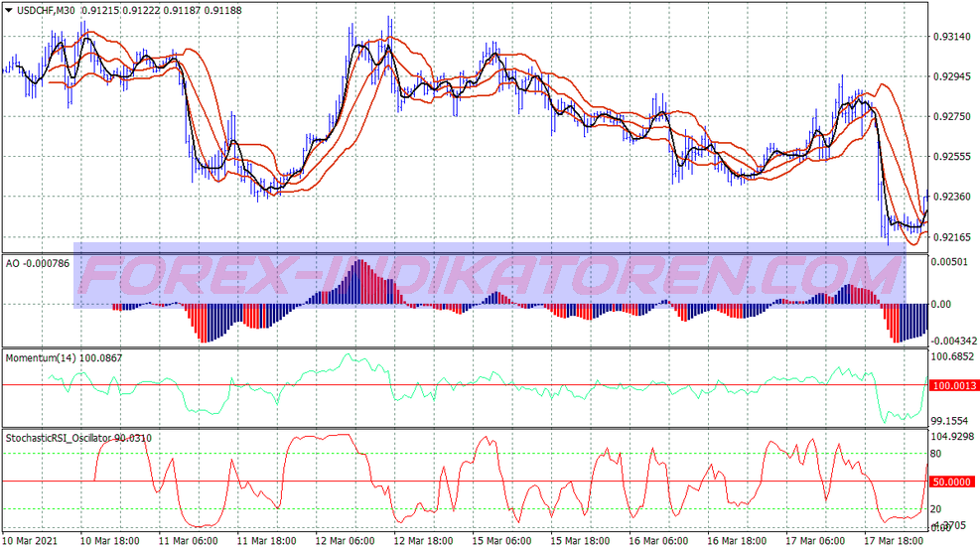Viewport: 980px width, 551px height.
Task: Click the red 50.0000 level tag
Action: pyautogui.click(x=952, y=482)
